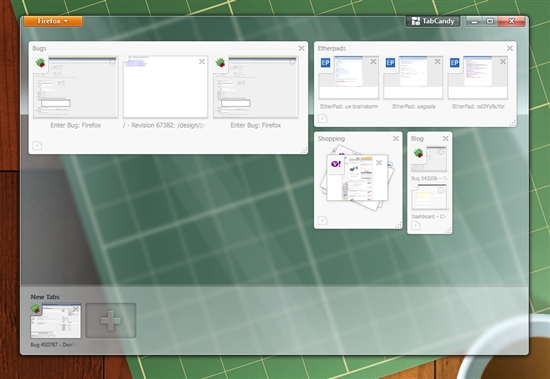Close the top tab in the Shopping stack

(x=379, y=163)
